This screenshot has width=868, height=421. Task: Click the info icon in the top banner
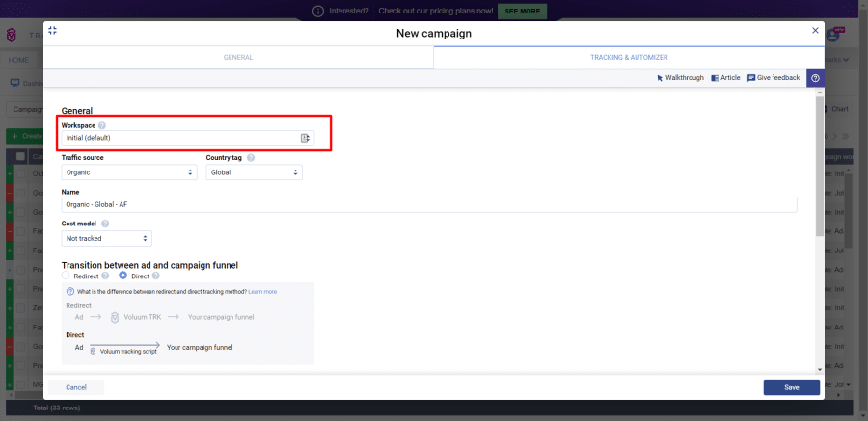(x=317, y=11)
